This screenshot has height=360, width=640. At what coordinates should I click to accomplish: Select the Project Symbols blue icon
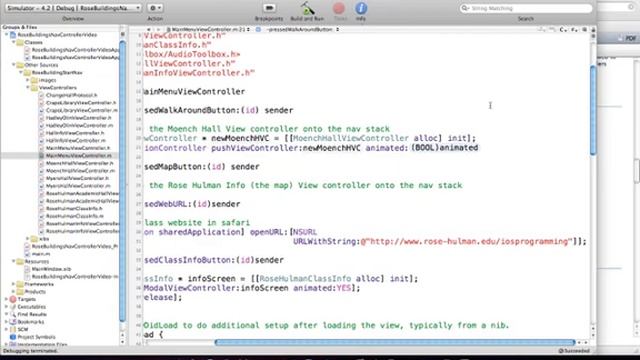(x=13, y=337)
